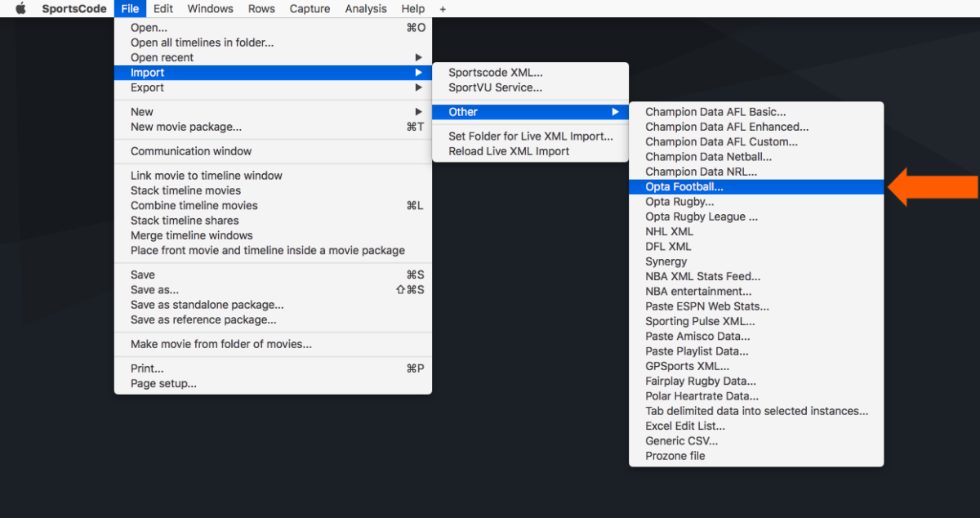This screenshot has height=518, width=980.
Task: Choose Opta Rugby League ... import
Action: point(756,217)
